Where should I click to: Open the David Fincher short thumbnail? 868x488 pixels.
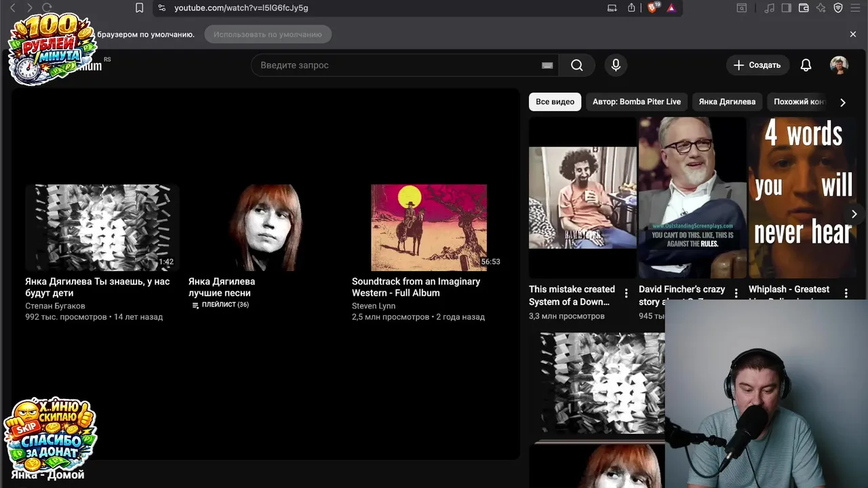[x=692, y=197]
